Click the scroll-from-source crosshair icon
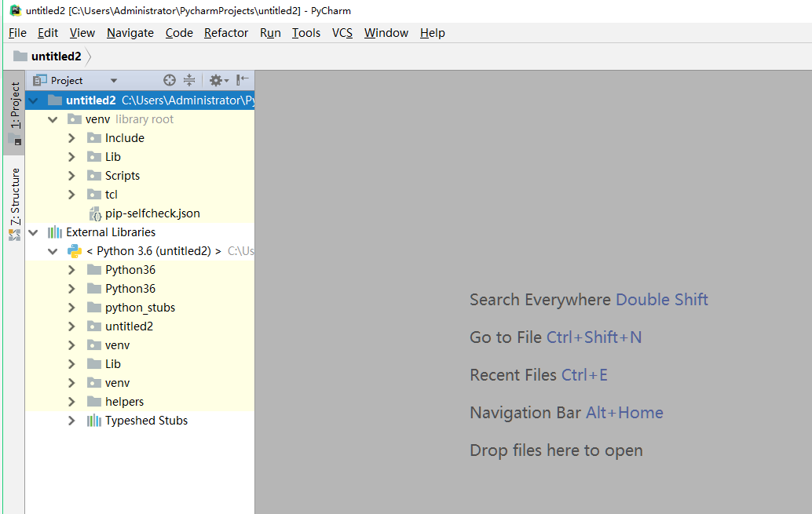The height and width of the screenshot is (514, 812). (x=170, y=80)
